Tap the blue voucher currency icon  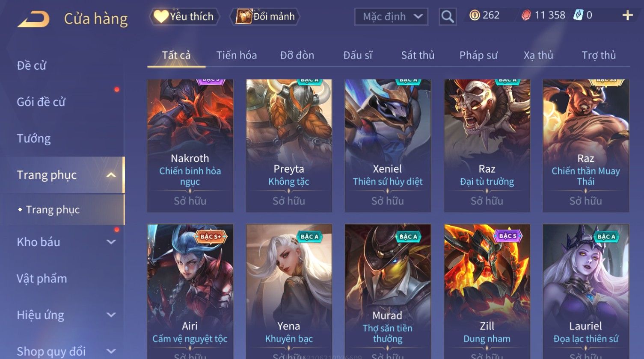point(578,15)
